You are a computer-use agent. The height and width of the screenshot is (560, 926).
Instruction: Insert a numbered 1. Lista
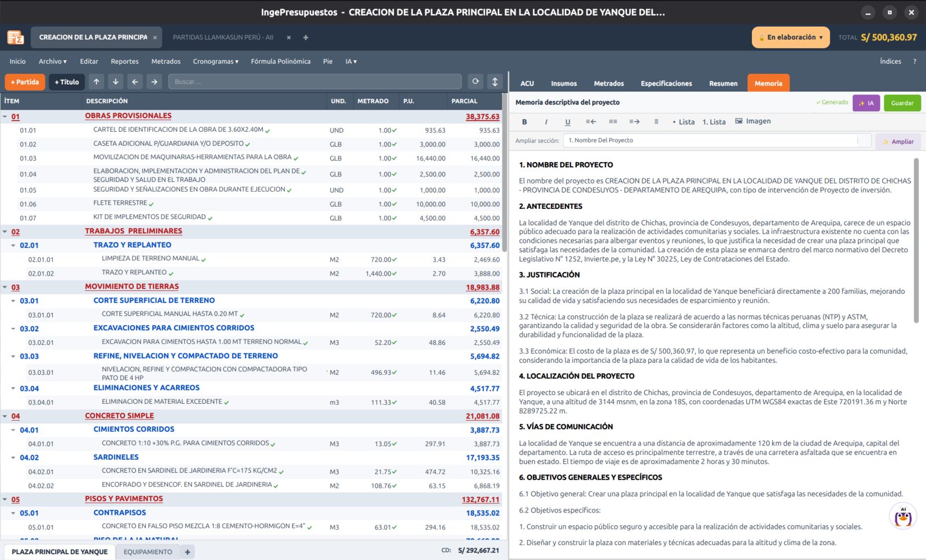(714, 121)
